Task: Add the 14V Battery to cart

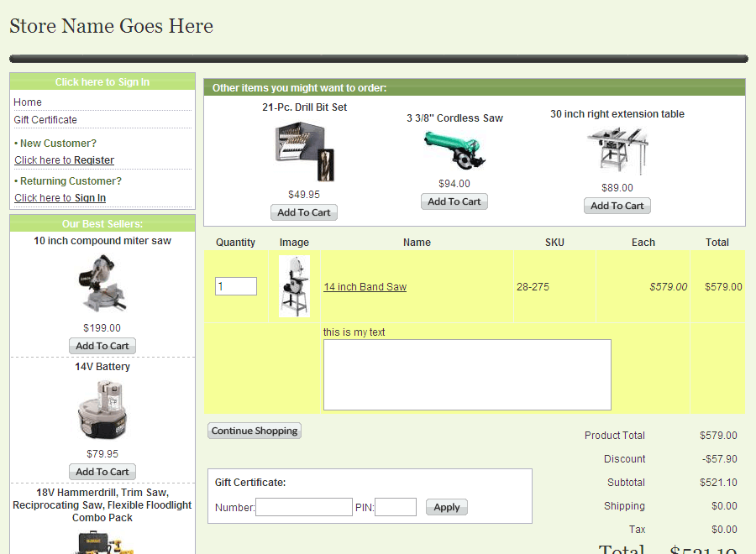Action: (102, 472)
